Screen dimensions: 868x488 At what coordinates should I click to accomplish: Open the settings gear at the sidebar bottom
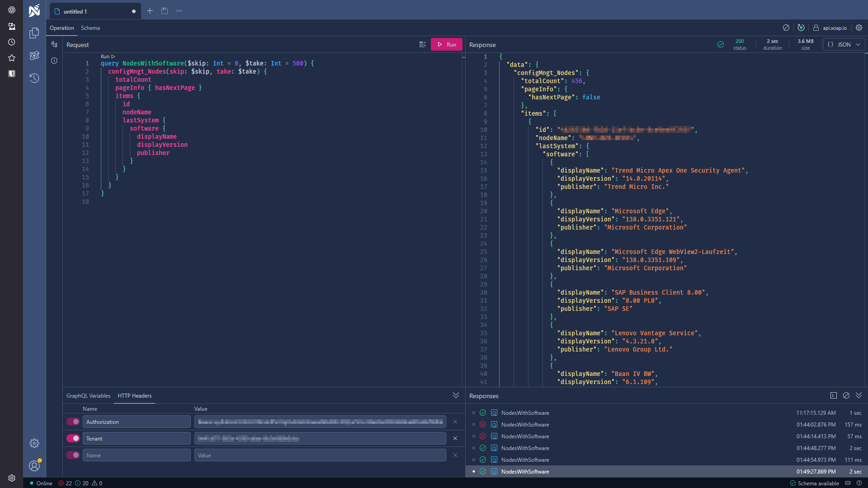click(34, 443)
